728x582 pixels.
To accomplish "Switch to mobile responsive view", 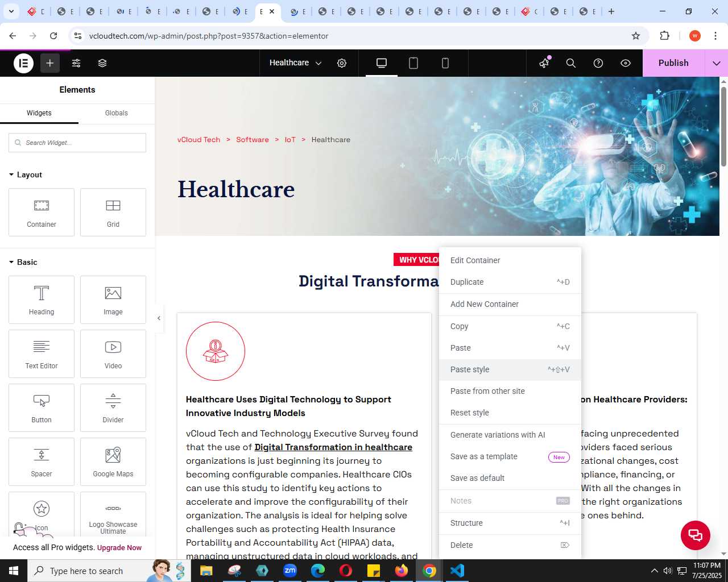I will 445,63.
